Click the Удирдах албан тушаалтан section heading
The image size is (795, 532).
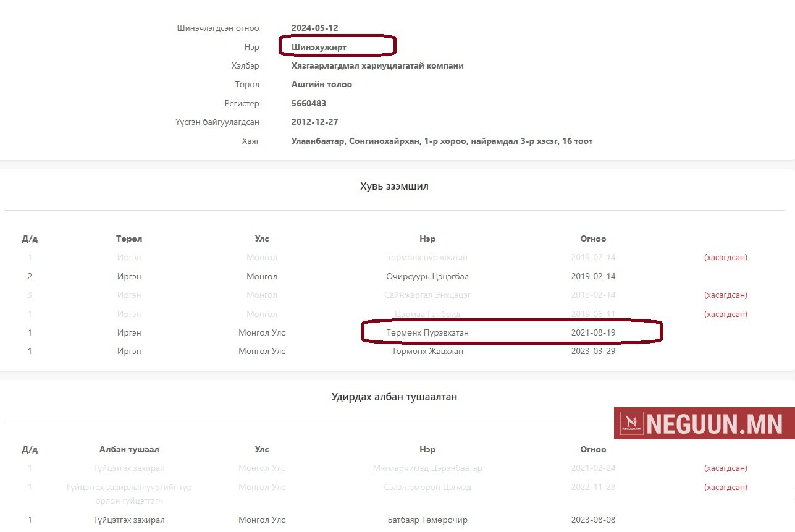394,397
